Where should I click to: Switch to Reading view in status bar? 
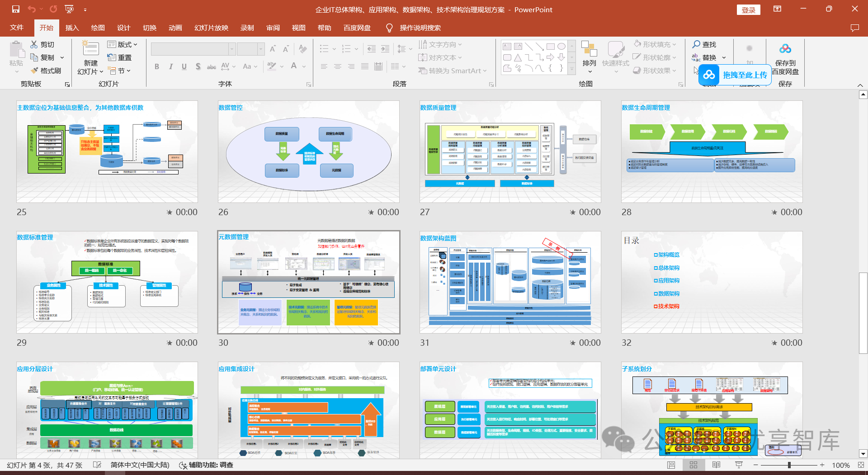(x=716, y=465)
